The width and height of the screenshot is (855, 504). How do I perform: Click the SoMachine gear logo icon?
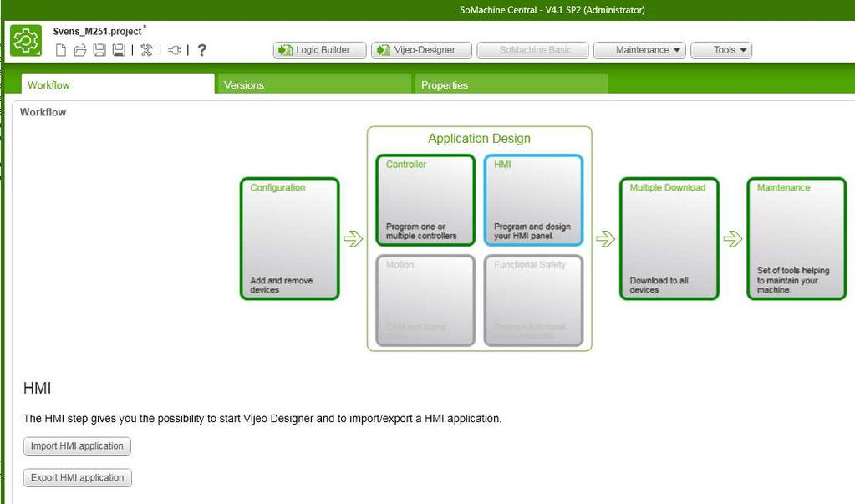(26, 40)
